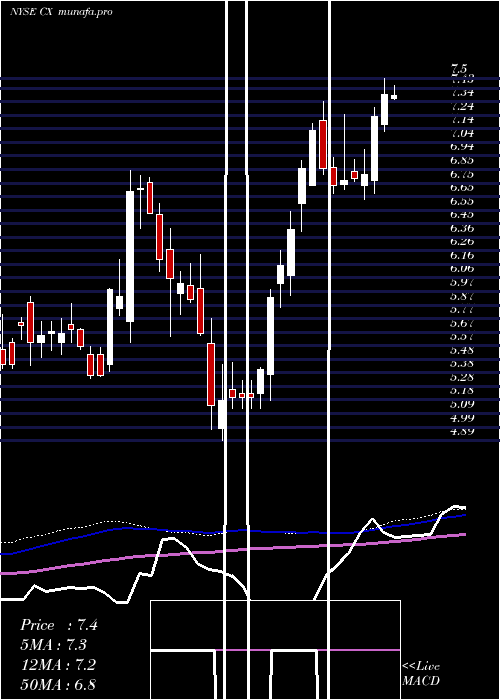500x700 pixels.
Task: Select the '50MA : 6.8' value
Action: tap(58, 684)
